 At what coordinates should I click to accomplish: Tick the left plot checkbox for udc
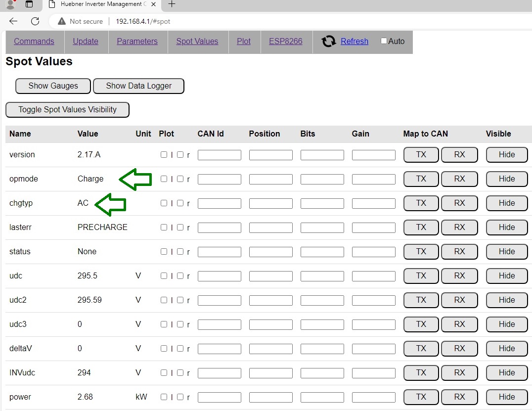tap(164, 275)
